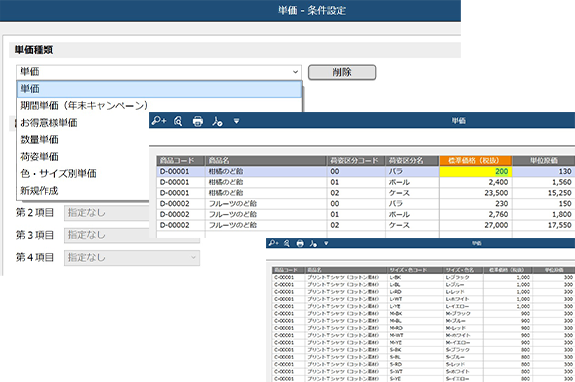Click the 2,400 standard price cell

coord(476,182)
